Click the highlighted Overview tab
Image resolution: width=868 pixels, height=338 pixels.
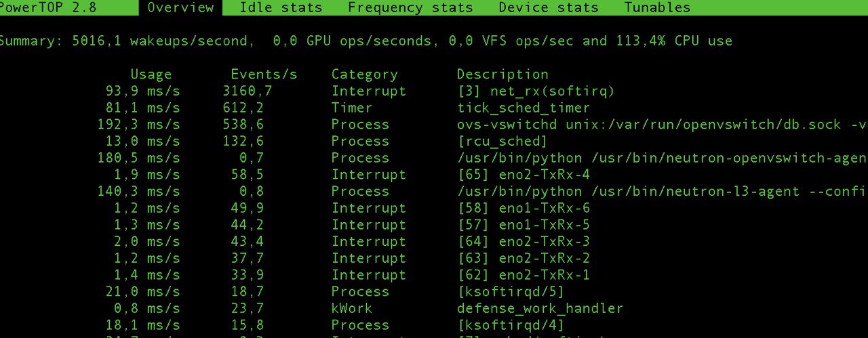coord(180,8)
